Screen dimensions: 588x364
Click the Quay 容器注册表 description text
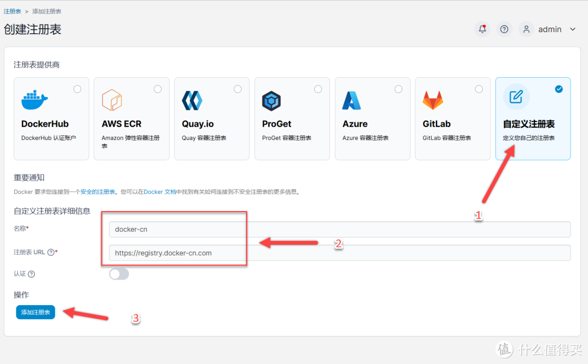[x=204, y=138]
